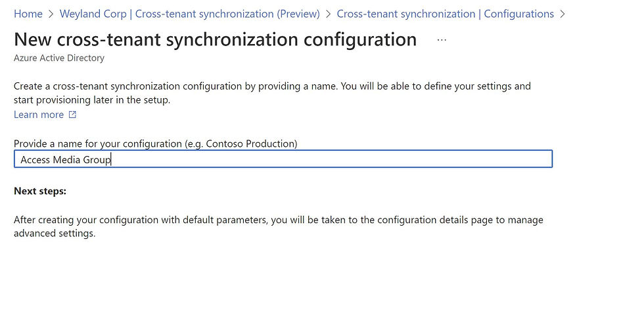Click the 'Azure Active Directory' subtitle
644x310 pixels.
tap(59, 58)
